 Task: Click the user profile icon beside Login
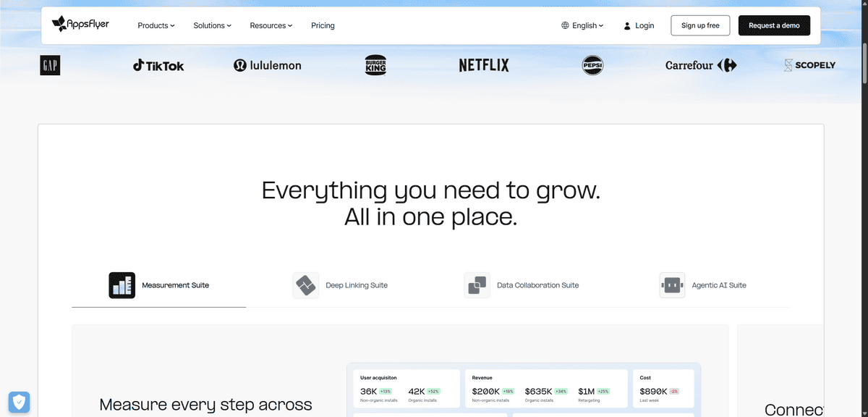click(x=627, y=25)
